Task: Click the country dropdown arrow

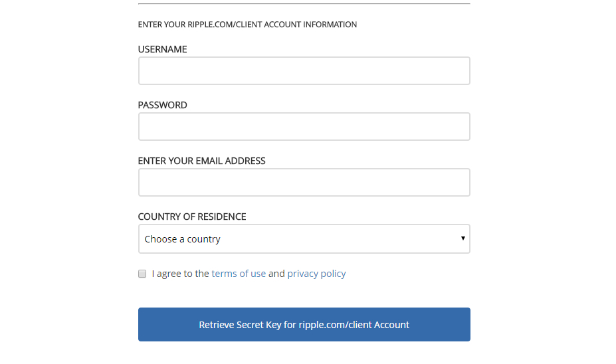Action: (x=462, y=238)
